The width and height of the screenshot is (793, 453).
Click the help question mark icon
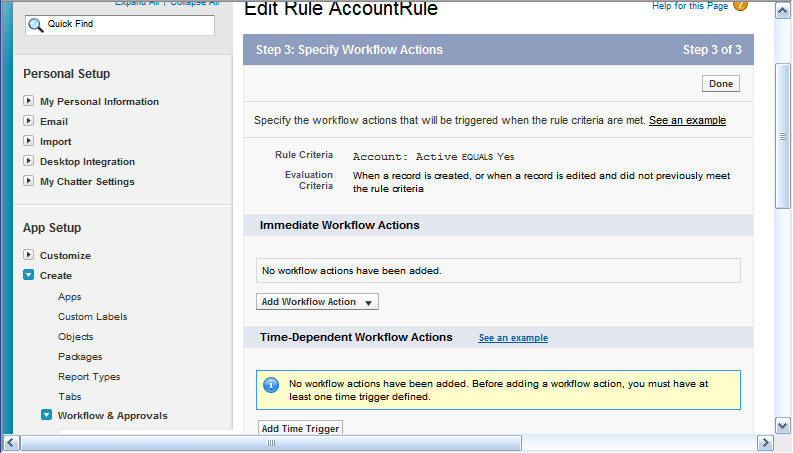pos(740,5)
